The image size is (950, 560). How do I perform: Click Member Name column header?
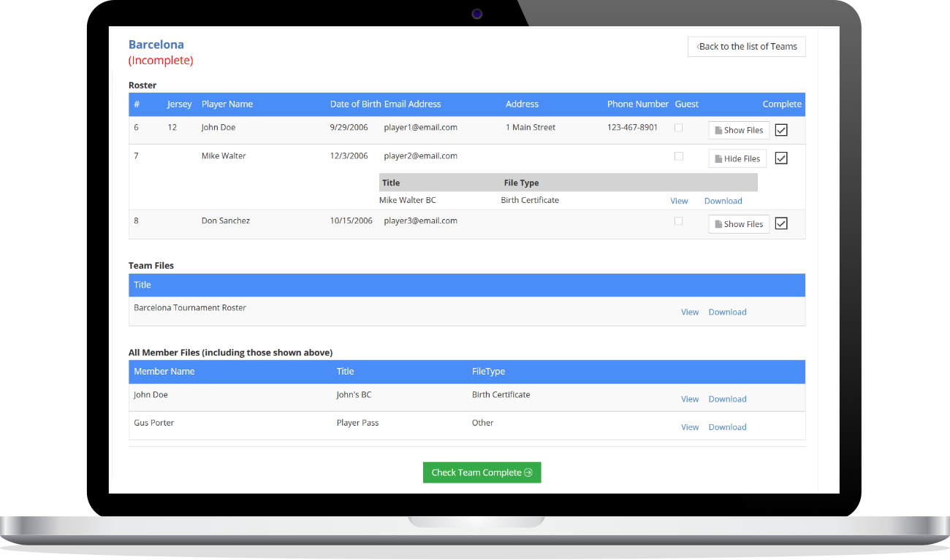coord(164,372)
